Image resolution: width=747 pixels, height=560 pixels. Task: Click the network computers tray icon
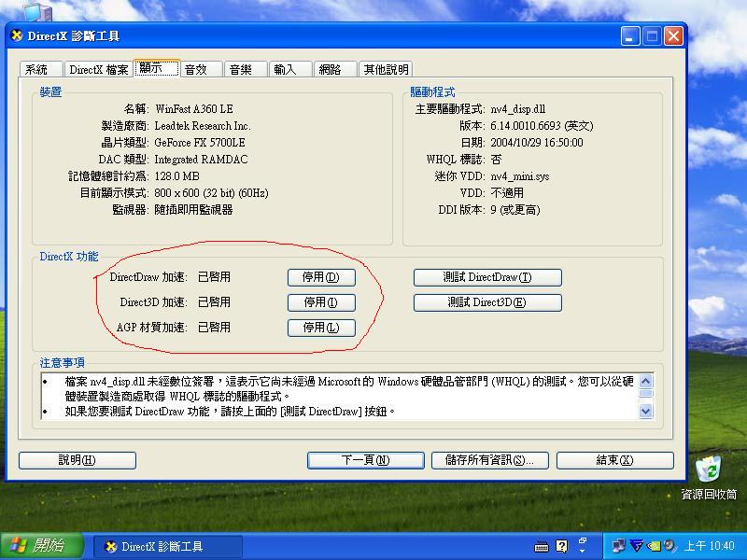[x=619, y=546]
